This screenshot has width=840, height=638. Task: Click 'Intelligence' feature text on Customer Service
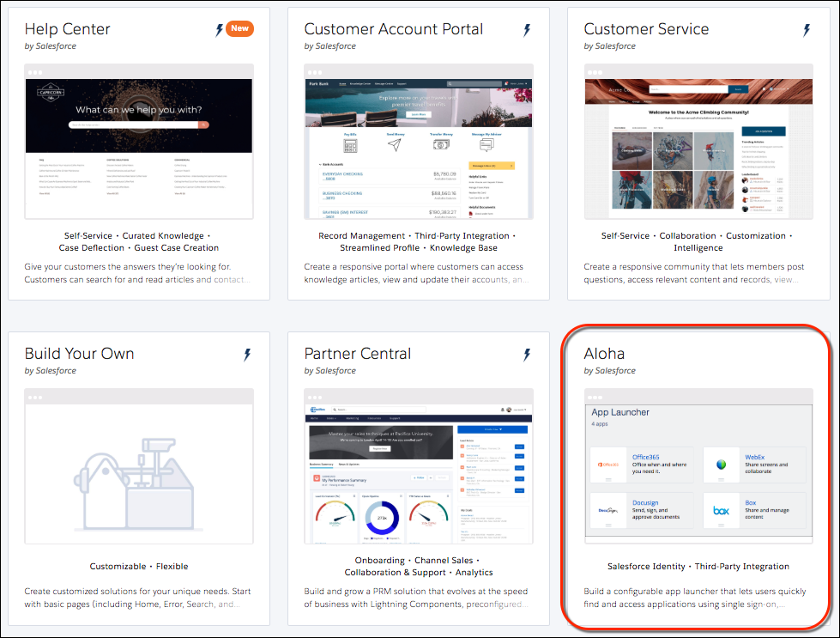click(698, 247)
